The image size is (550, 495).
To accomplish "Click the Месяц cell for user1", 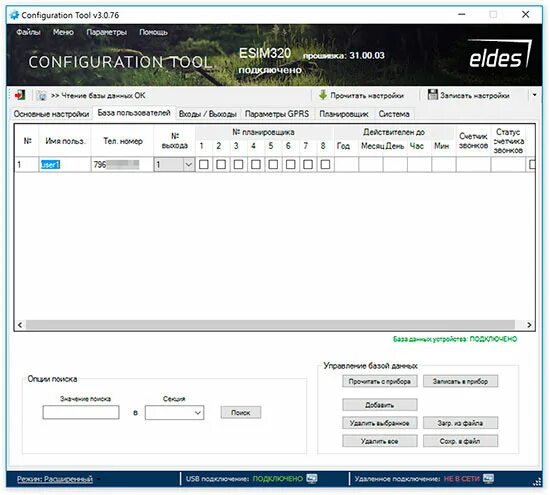I will click(371, 164).
